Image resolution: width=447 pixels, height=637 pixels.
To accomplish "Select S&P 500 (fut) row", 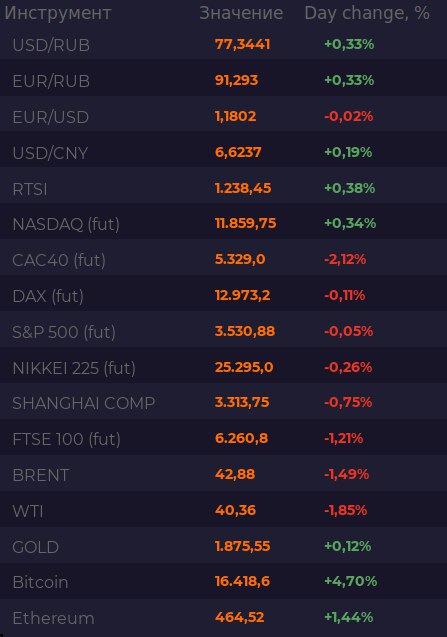I will 224,332.
